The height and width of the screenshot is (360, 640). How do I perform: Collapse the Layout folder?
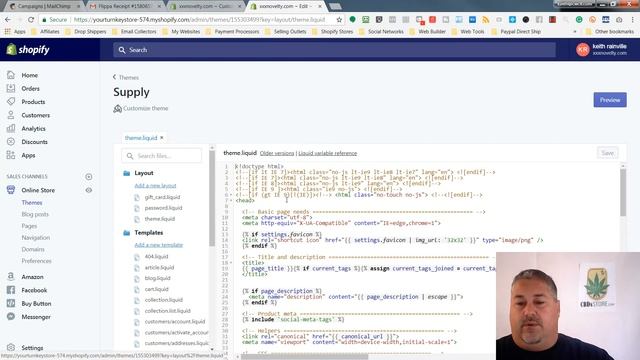127,173
